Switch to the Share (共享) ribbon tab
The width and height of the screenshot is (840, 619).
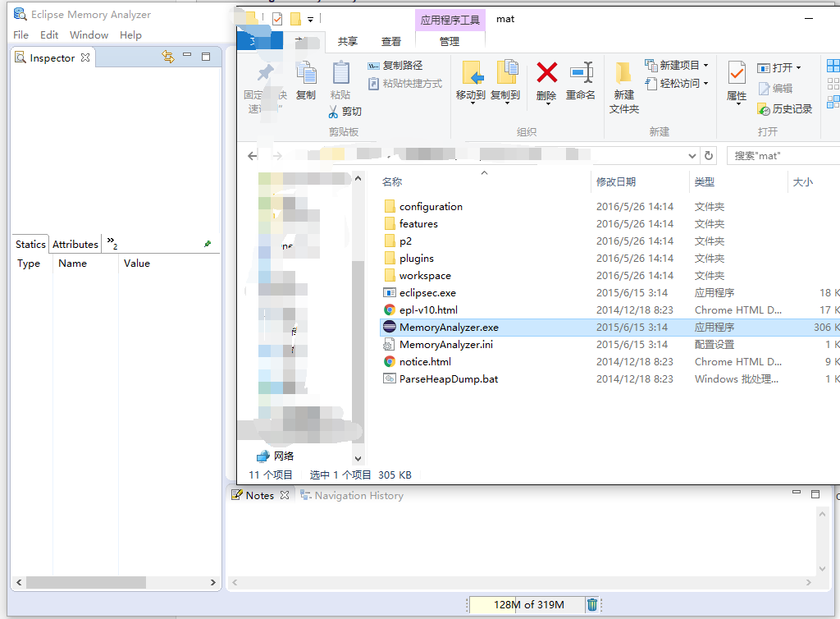click(x=348, y=41)
